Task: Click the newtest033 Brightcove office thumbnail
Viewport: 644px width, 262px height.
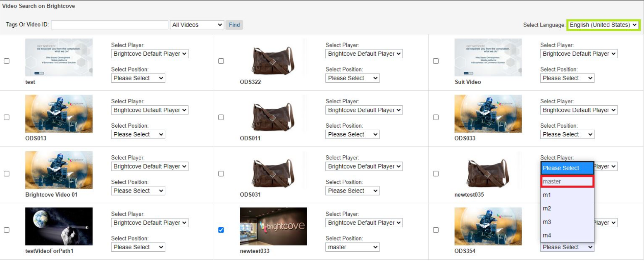Action: [x=273, y=226]
